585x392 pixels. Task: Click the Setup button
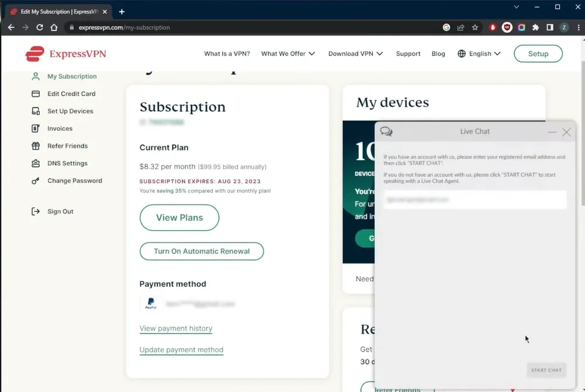(x=538, y=54)
